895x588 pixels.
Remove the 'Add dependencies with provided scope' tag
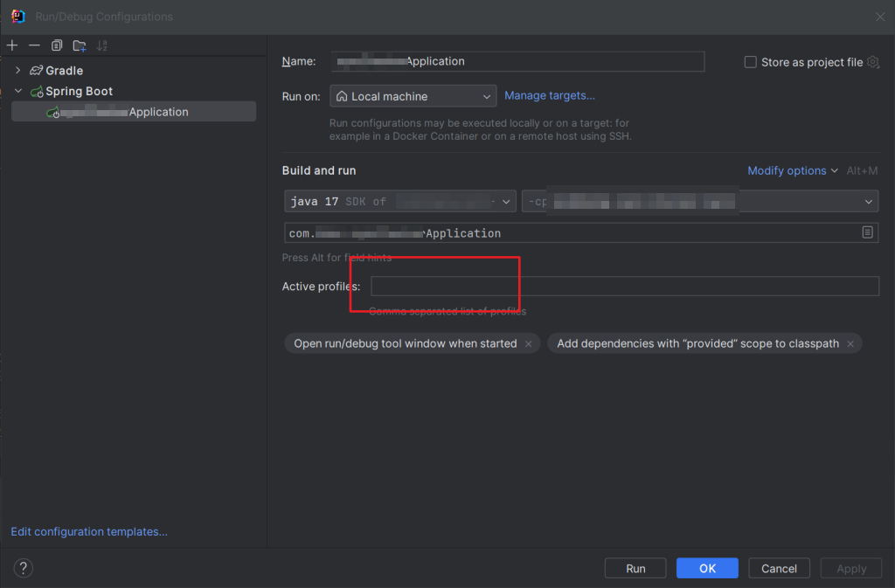(850, 343)
